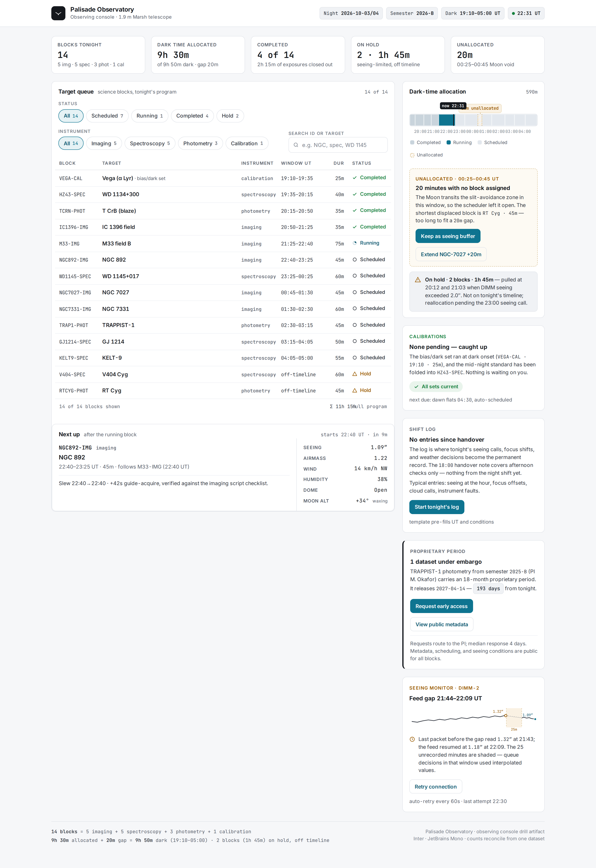596x868 pixels.
Task: Click the NGC892-IMG scheduled circle icon
Action: (x=354, y=260)
